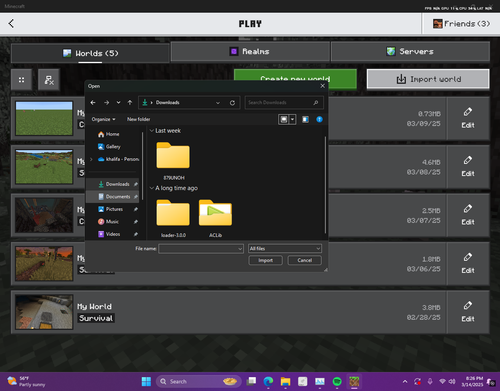Click the taskbar Search box
Image resolution: width=500 pixels, height=391 pixels.
pos(198,381)
